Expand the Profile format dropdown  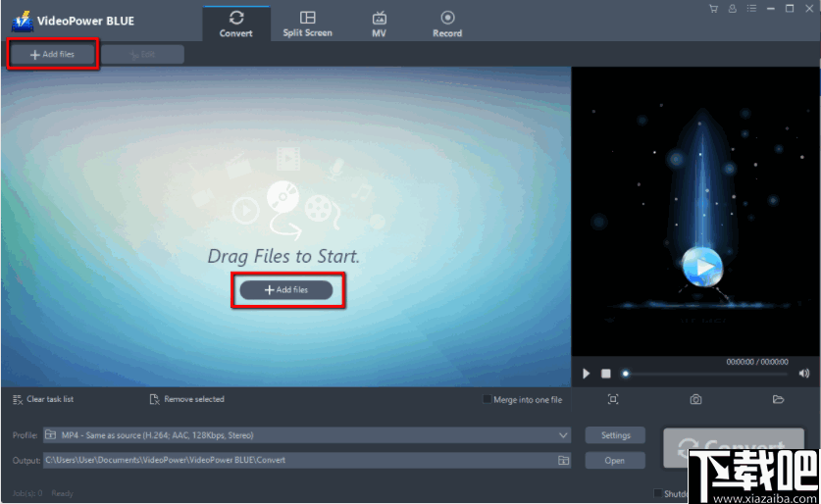563,435
